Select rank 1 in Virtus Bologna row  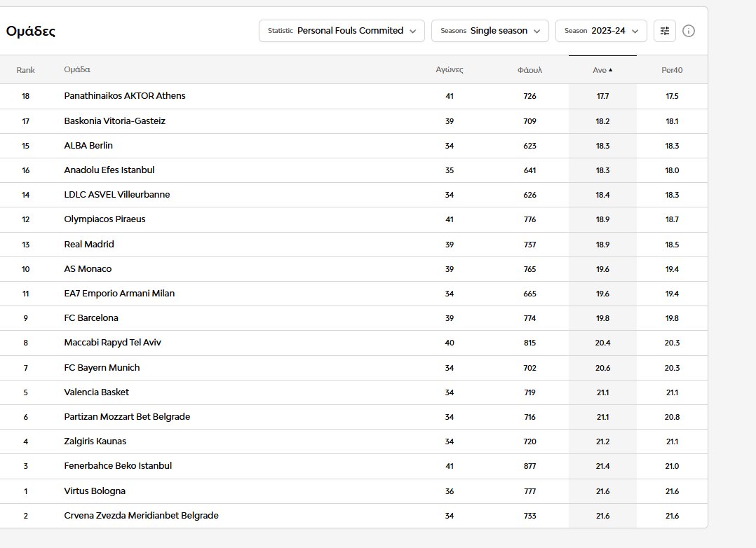click(25, 491)
